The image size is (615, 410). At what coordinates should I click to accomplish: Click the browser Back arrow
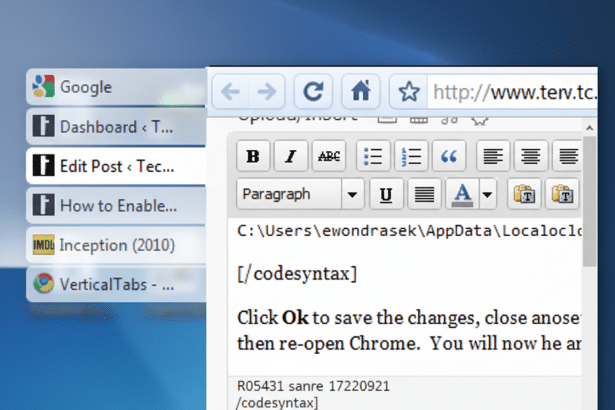point(231,92)
